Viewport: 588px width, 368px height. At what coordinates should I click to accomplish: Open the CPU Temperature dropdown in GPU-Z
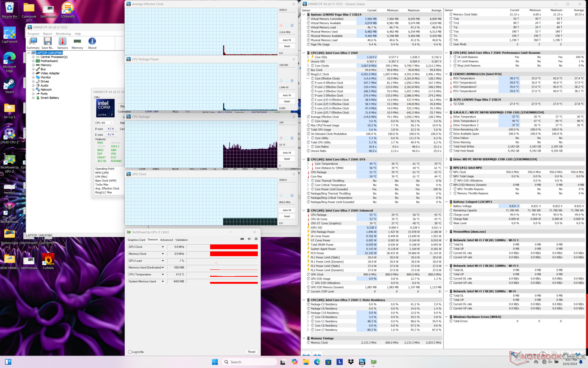pos(163,274)
